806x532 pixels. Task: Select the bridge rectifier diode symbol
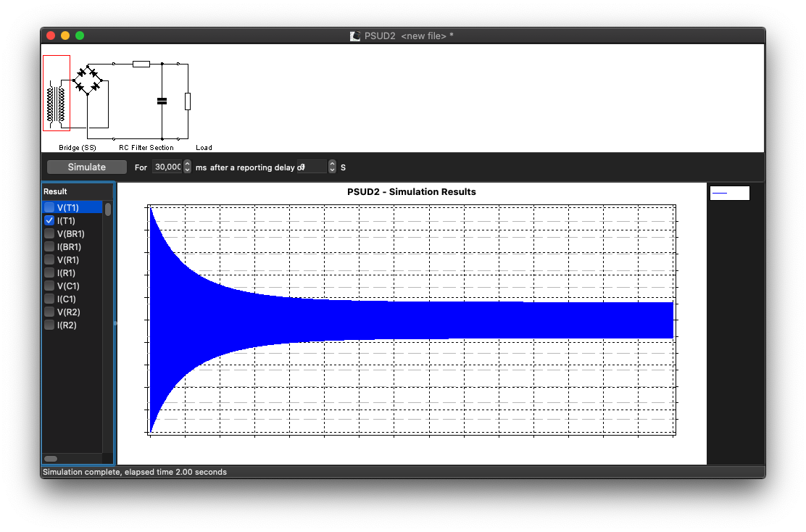point(88,80)
